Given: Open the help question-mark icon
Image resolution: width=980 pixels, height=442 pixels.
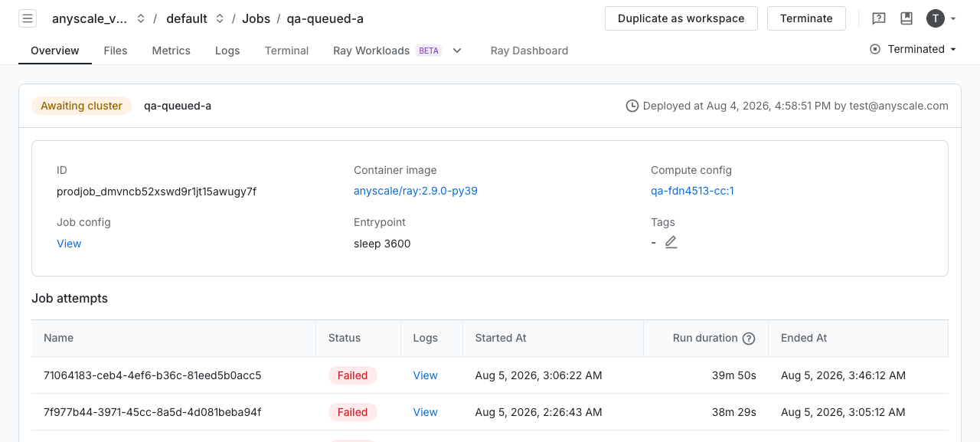Looking at the screenshot, I should 879,18.
